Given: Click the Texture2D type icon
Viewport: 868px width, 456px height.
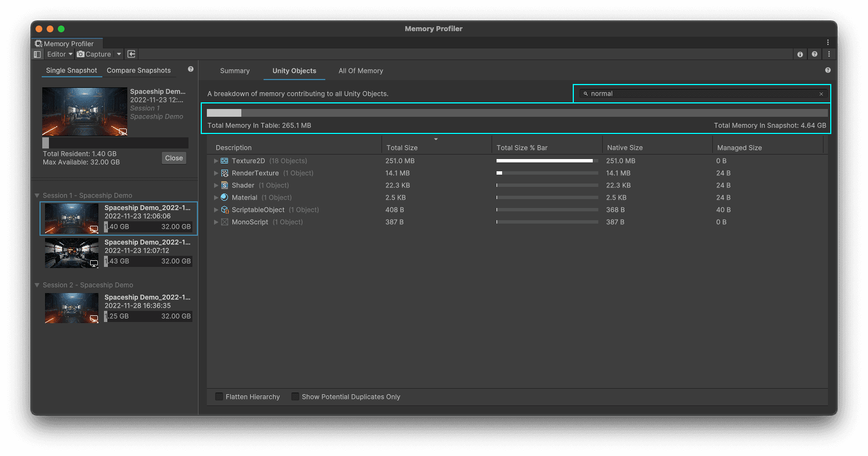Looking at the screenshot, I should pyautogui.click(x=225, y=161).
